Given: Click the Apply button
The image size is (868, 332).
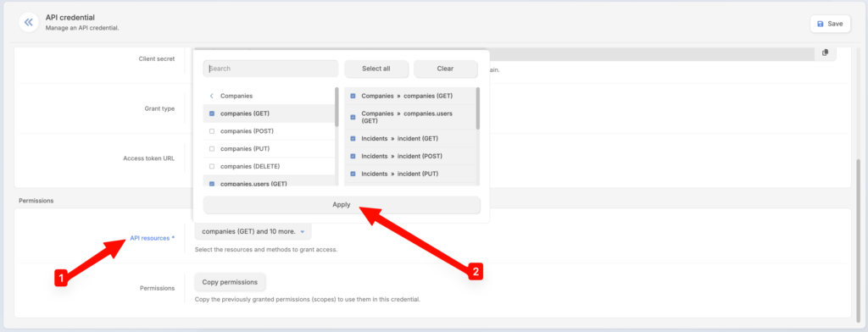Looking at the screenshot, I should pyautogui.click(x=342, y=205).
